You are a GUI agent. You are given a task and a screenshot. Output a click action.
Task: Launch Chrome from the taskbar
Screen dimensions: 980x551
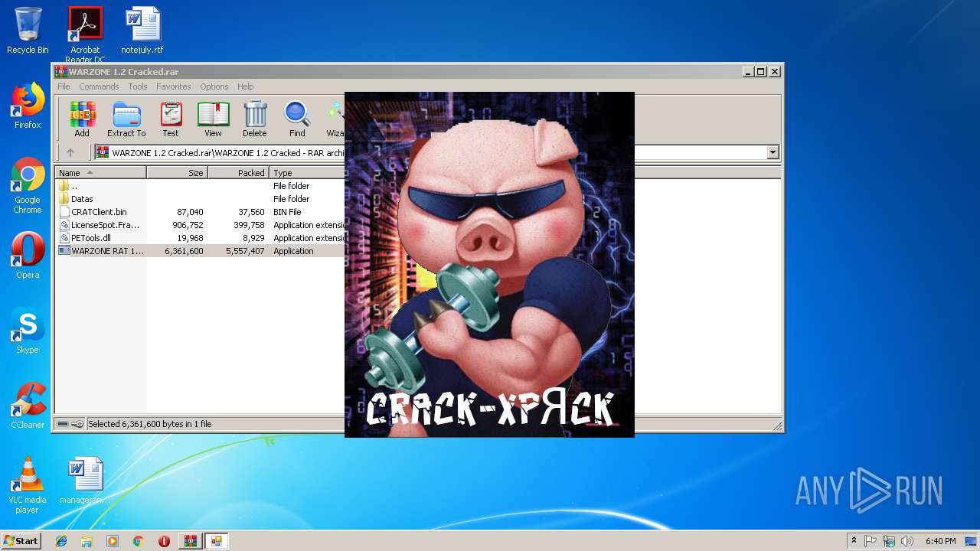(138, 541)
